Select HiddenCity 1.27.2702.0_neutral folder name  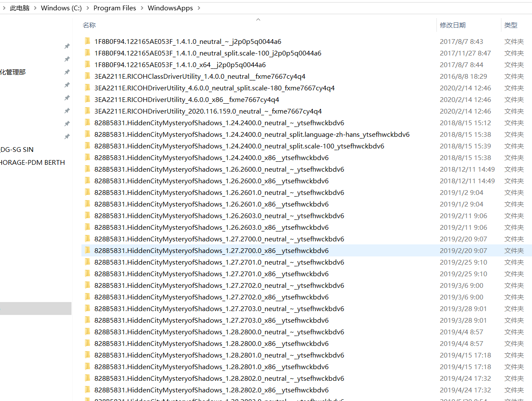coord(219,286)
